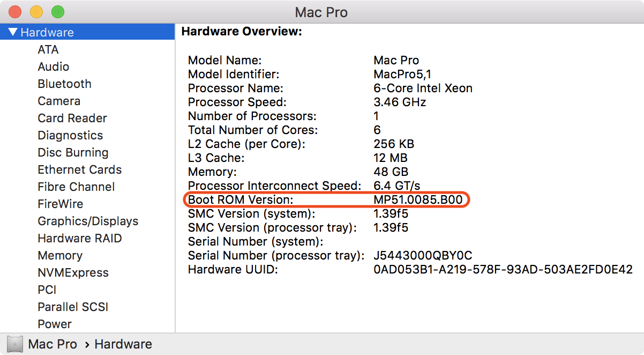This screenshot has width=644, height=355.
Task: Click the '256 KB' value
Action: [394, 144]
